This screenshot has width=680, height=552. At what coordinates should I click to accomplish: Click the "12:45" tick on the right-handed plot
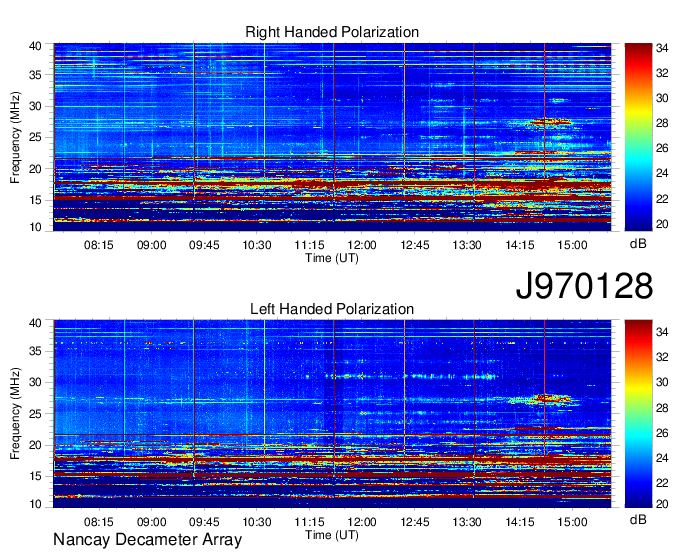click(x=415, y=245)
